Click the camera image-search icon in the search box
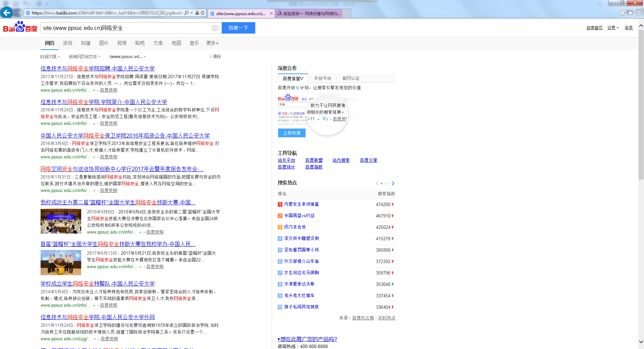The width and height of the screenshot is (644, 349). [215, 28]
